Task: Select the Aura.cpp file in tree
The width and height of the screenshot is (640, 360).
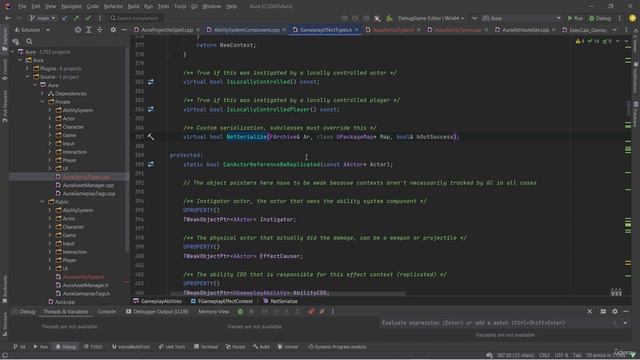Action: pos(64,302)
